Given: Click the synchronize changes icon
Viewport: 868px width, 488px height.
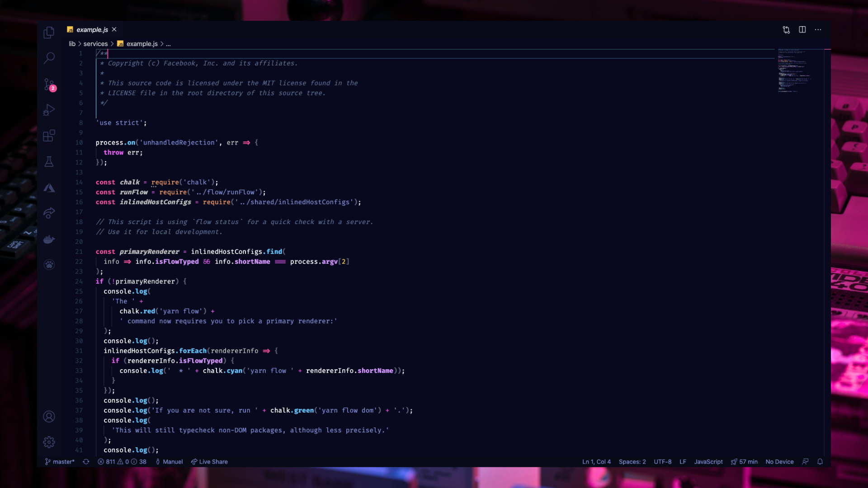Looking at the screenshot, I should [x=86, y=462].
